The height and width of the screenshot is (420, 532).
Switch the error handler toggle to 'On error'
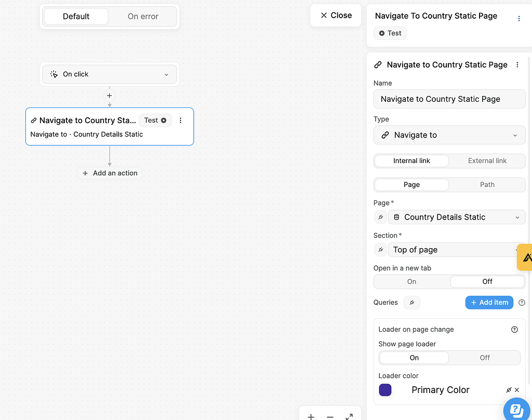pos(143,16)
